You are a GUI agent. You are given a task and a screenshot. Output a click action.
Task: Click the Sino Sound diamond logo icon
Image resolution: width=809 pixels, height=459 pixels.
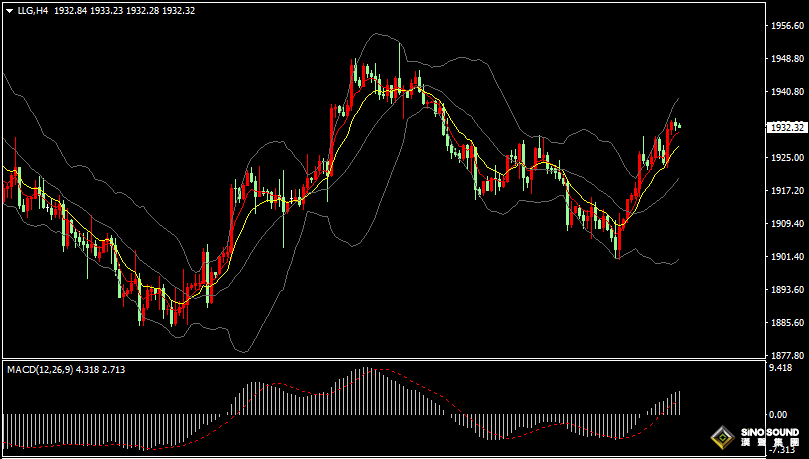pos(722,437)
